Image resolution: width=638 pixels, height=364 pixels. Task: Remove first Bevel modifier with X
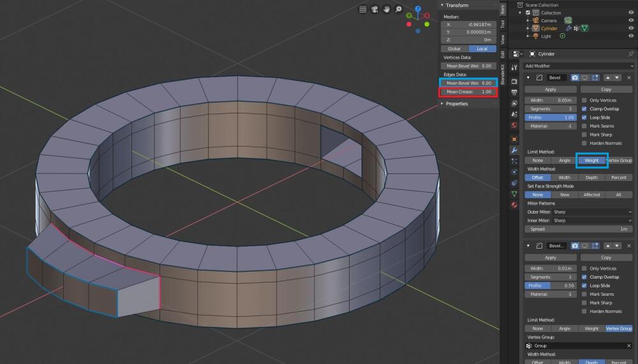click(629, 78)
